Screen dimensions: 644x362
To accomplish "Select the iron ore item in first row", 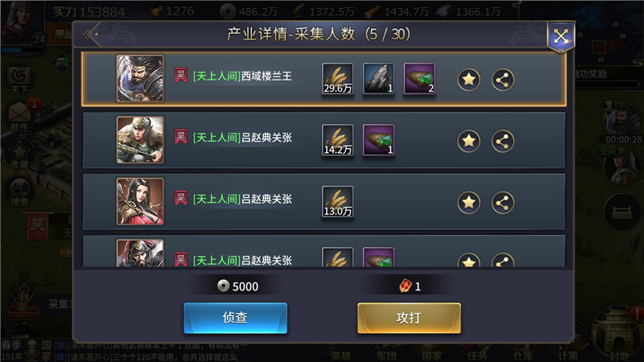I will [x=378, y=78].
